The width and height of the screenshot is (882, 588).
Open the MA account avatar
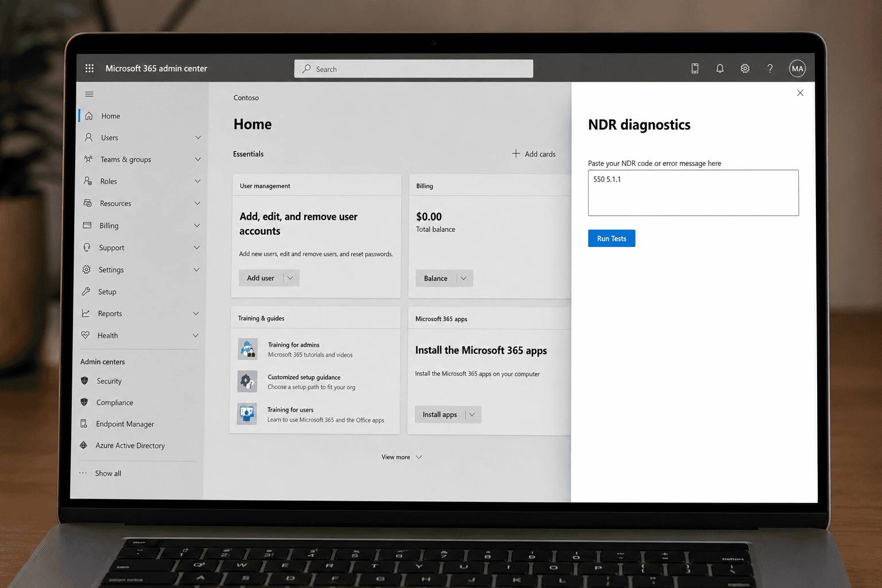tap(798, 68)
